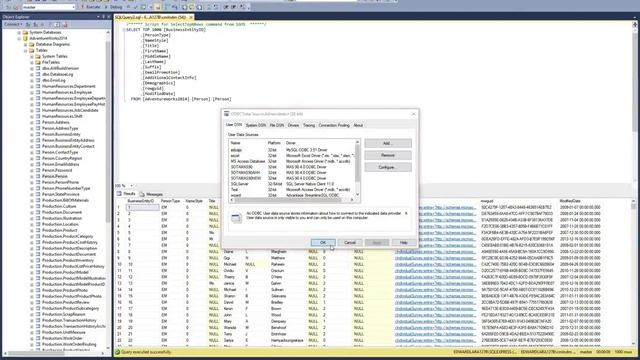Image resolution: width=640 pixels, height=360 pixels.
Task: Select the SQLServer data source row
Action: (x=291, y=184)
